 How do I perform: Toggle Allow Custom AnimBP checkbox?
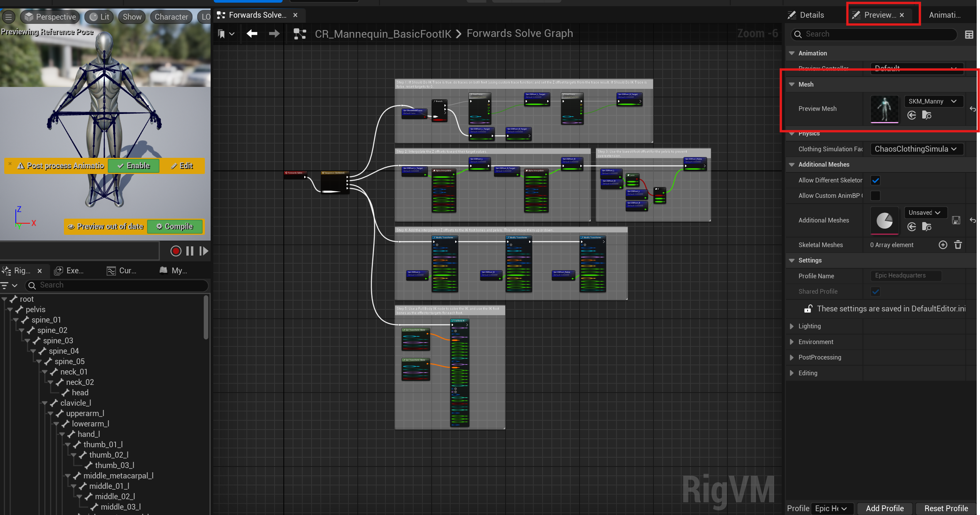click(x=875, y=196)
